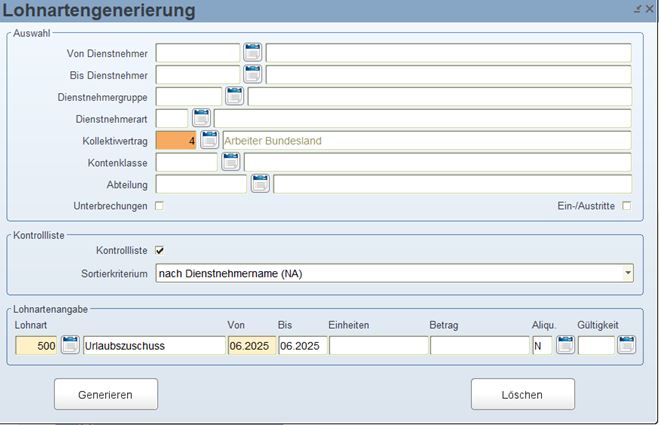659x425 pixels.
Task: Click the Abteilung lookup icon
Action: pos(260,183)
